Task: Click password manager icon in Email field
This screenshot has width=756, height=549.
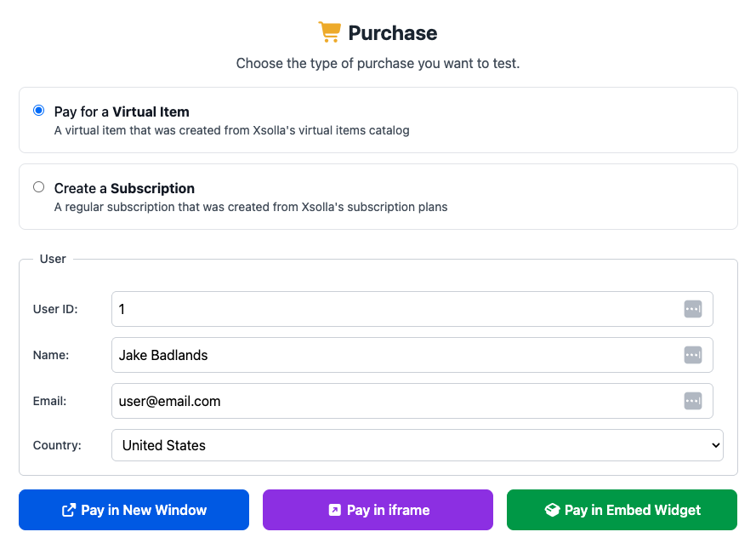Action: click(693, 401)
